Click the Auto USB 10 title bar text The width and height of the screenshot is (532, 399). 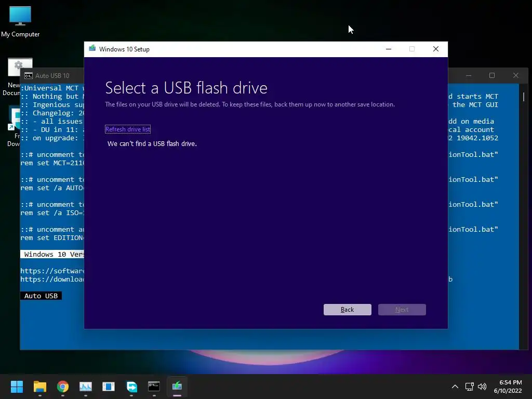tap(52, 76)
